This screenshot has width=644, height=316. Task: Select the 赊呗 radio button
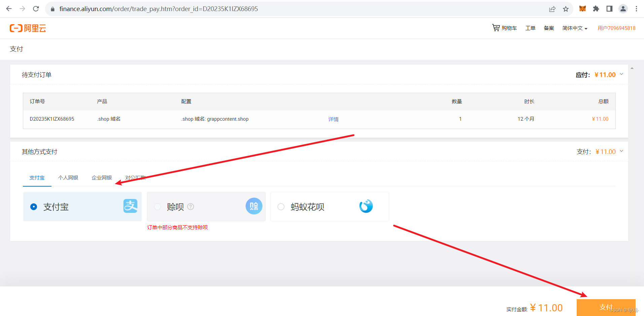point(157,207)
